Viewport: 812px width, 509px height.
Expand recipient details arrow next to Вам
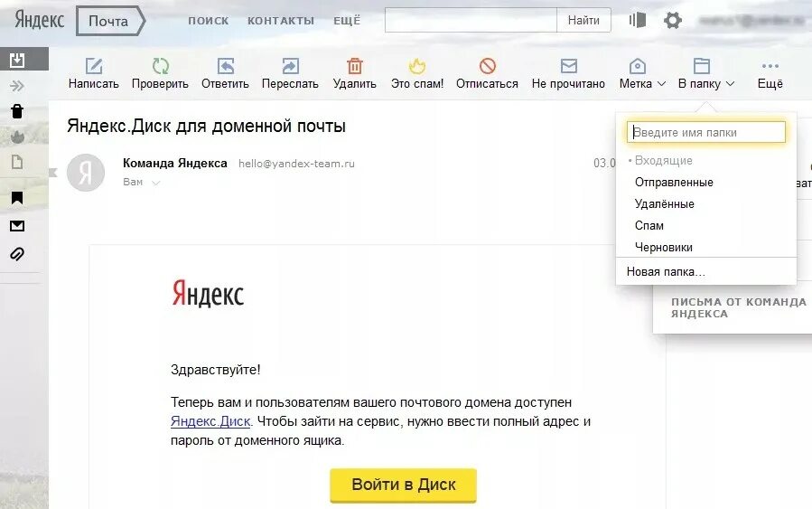pos(156,183)
